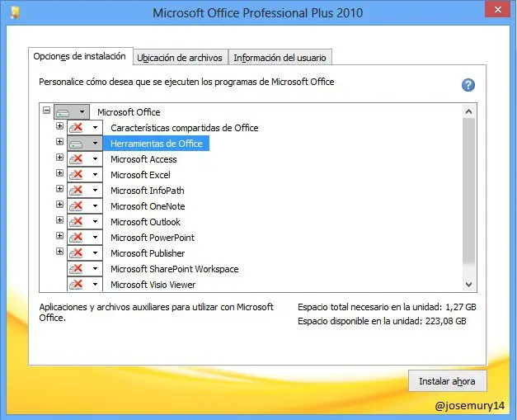Screen dimensions: 517x420
Task: Open install-state dropdown arrow for Microsoft Access
Action: point(95,158)
